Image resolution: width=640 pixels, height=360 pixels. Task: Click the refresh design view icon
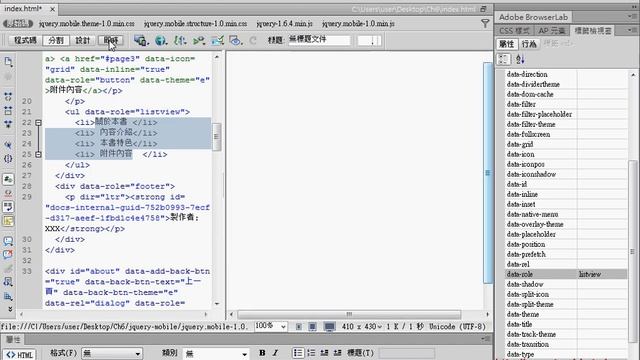(x=253, y=40)
